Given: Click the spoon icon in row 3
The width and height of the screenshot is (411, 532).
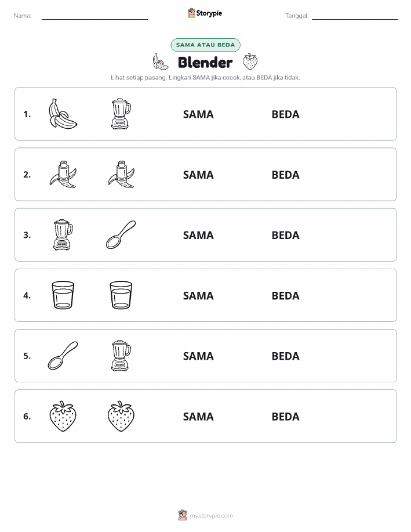Looking at the screenshot, I should 121,235.
